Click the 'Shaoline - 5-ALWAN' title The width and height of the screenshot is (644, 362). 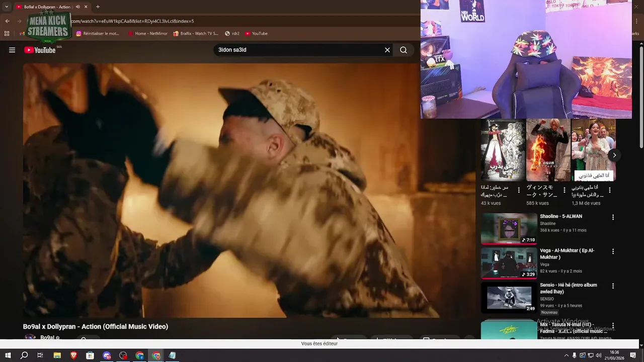coord(561,216)
